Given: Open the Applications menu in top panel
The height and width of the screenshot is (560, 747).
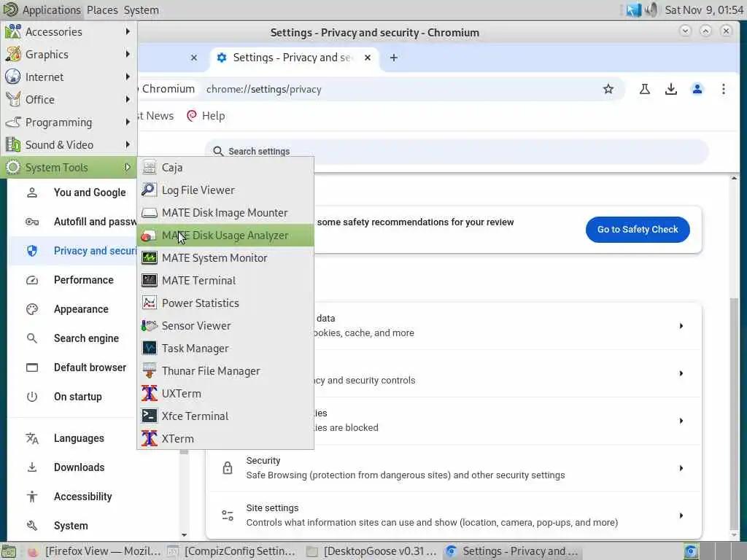Looking at the screenshot, I should pos(42,10).
